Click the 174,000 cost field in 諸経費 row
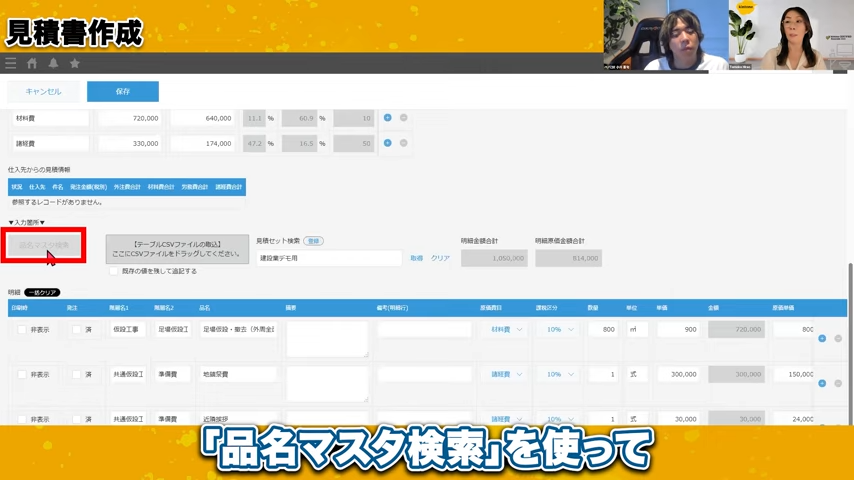 coord(203,144)
